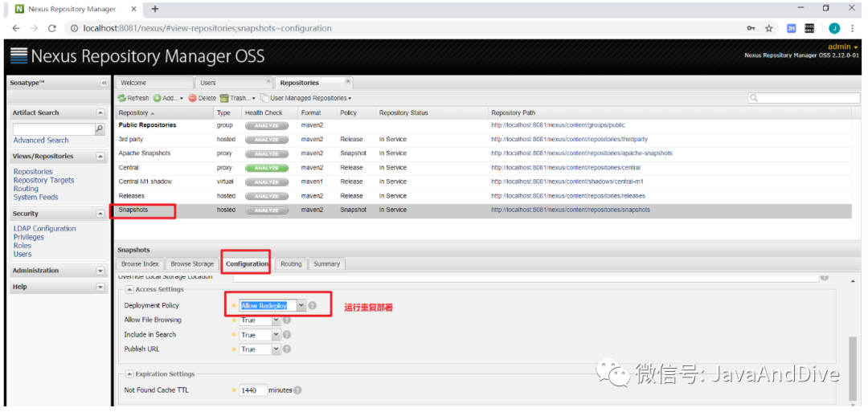Switch to Browse Storage tab
868x412 pixels.
(x=192, y=263)
